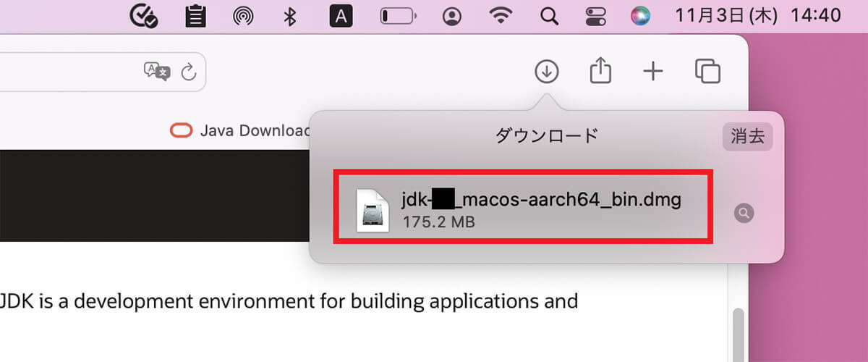
Task: Open Control Center from menu bar
Action: (595, 16)
